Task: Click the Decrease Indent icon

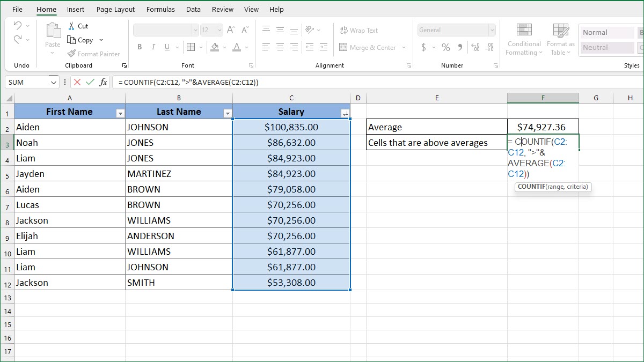Action: coord(310,47)
